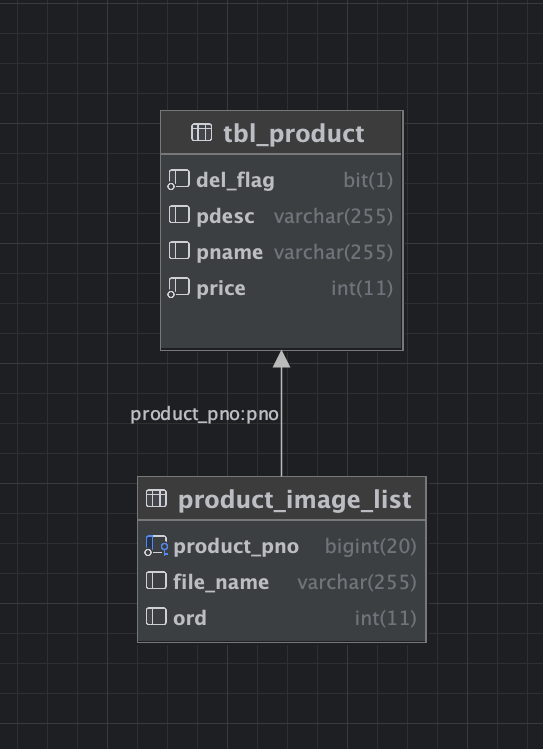Click the int(11) type of ord

coord(385,619)
